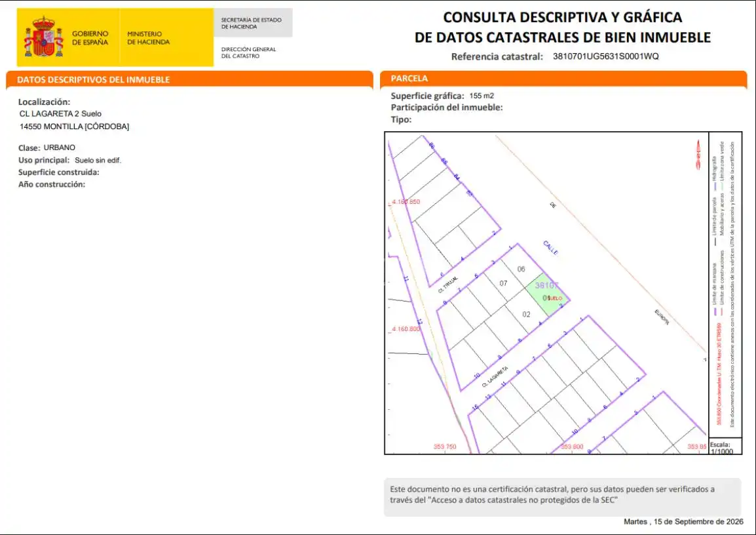
Task: Click the 'EUROPA' street label on the map
Action: tap(662, 317)
